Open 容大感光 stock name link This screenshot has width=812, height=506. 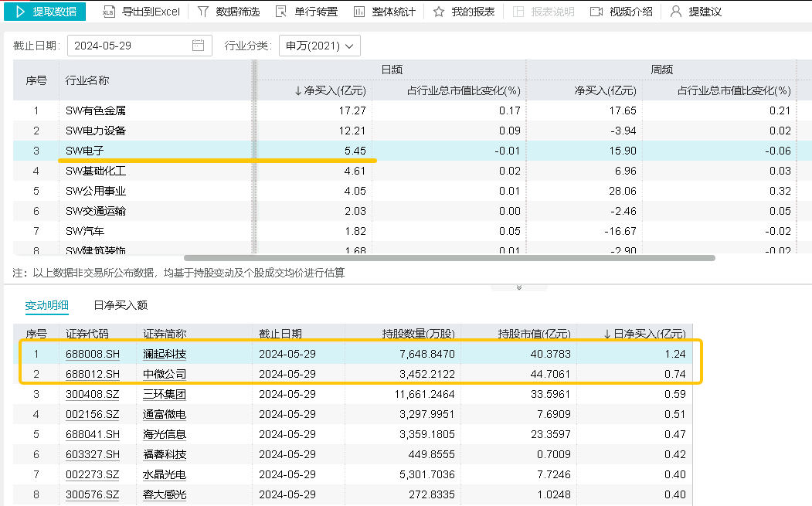[165, 494]
